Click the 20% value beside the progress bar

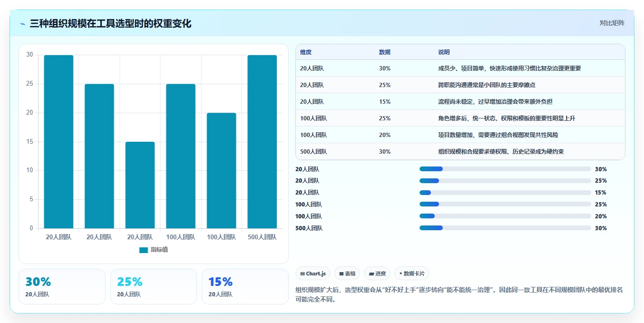click(x=601, y=216)
